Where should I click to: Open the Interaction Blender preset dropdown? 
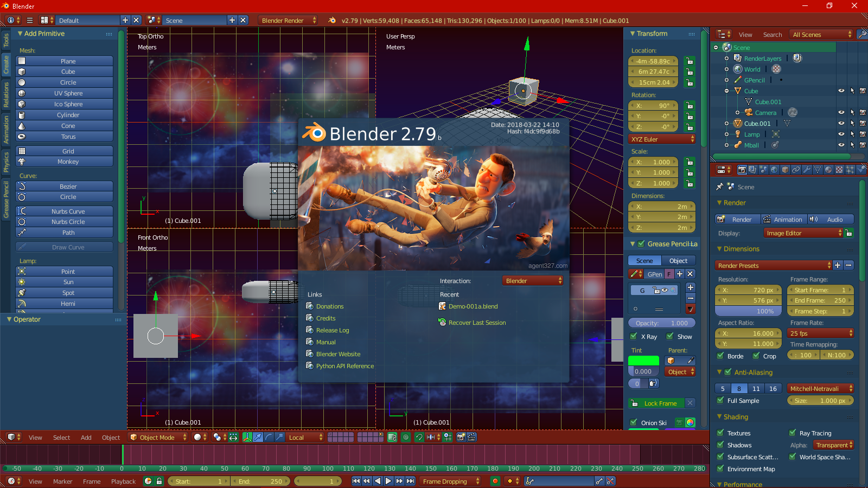coord(533,280)
